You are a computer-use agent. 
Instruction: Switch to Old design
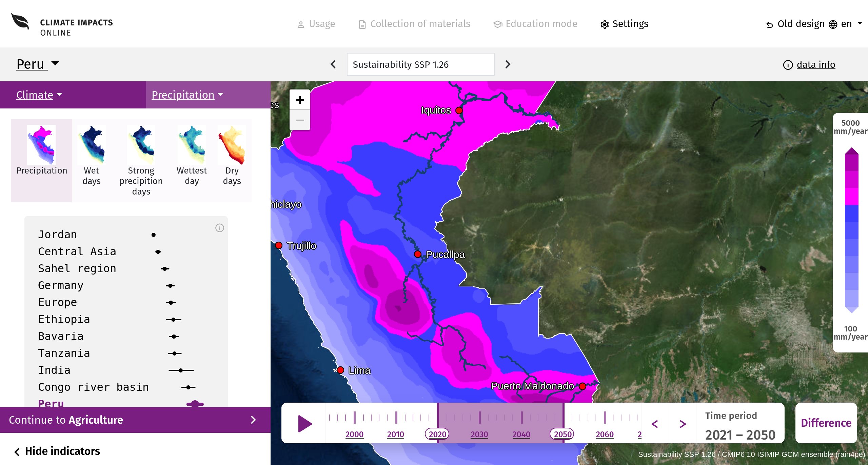(x=795, y=24)
